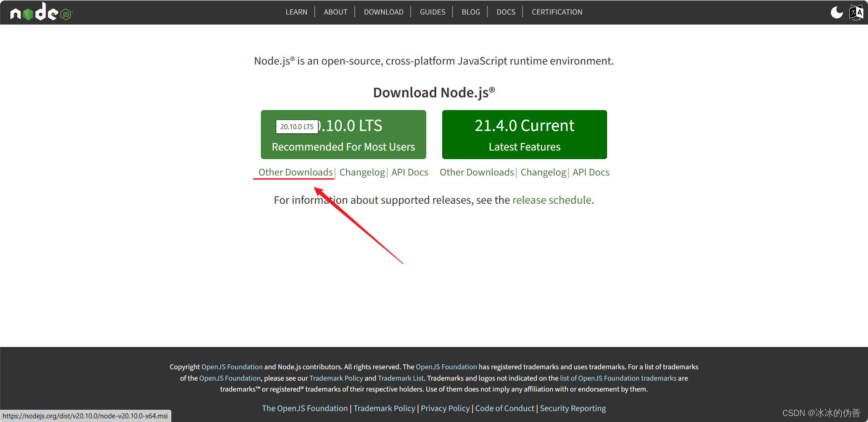Viewport: 868px width, 422px height.
Task: Go to the DOWNLOAD page
Action: pos(384,12)
